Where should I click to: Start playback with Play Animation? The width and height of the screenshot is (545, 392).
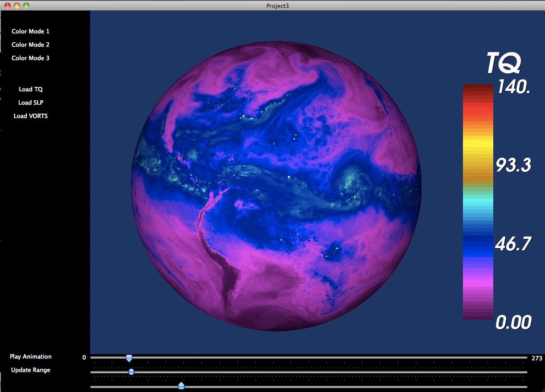point(31,357)
